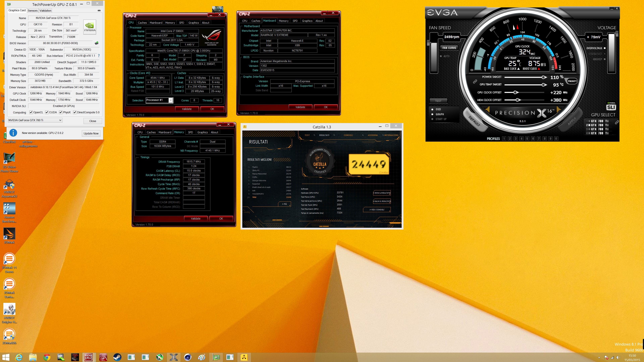The width and height of the screenshot is (644, 362).
Task: Click the NVIDIA logo in GPU-Z
Action: (x=90, y=27)
